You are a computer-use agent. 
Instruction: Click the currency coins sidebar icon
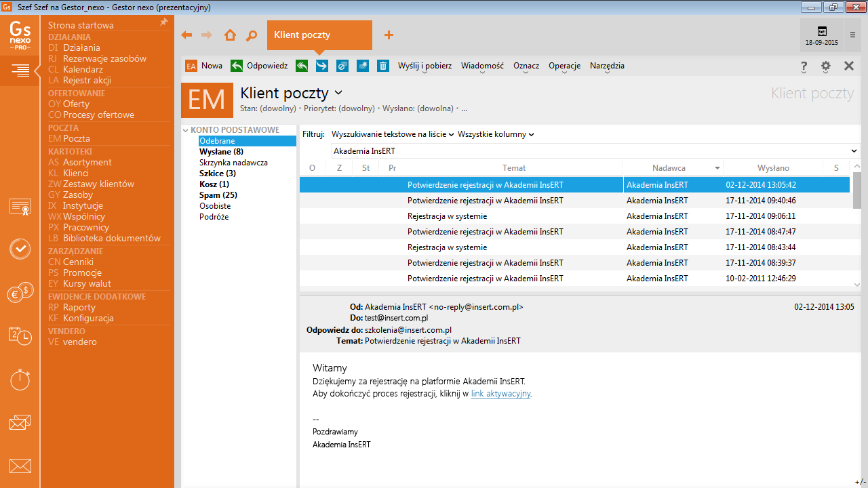tap(20, 292)
